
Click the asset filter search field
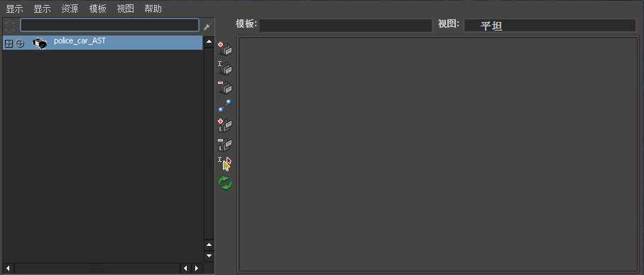coord(109,25)
